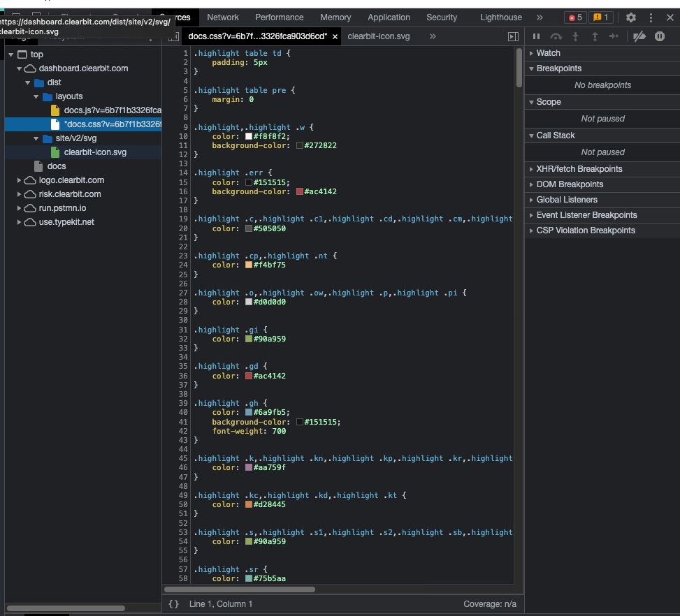The width and height of the screenshot is (680, 616).
Task: Click the logo.clearbit.com cloud icon
Action: pyautogui.click(x=30, y=180)
